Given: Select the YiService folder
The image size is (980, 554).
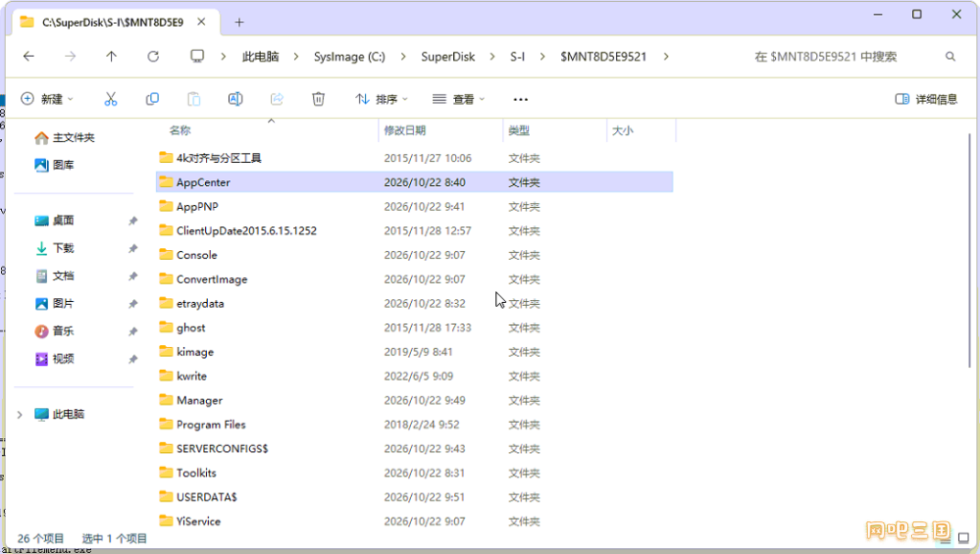Looking at the screenshot, I should click(x=415, y=521).
